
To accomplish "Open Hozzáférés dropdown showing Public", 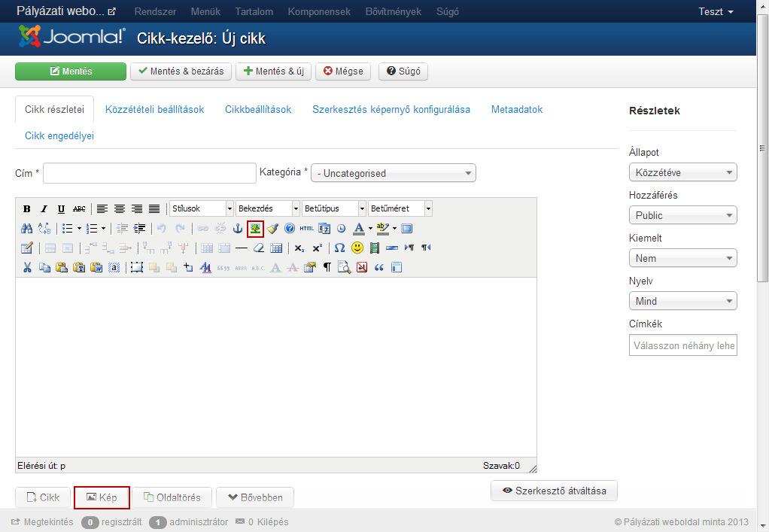I will coord(682,215).
